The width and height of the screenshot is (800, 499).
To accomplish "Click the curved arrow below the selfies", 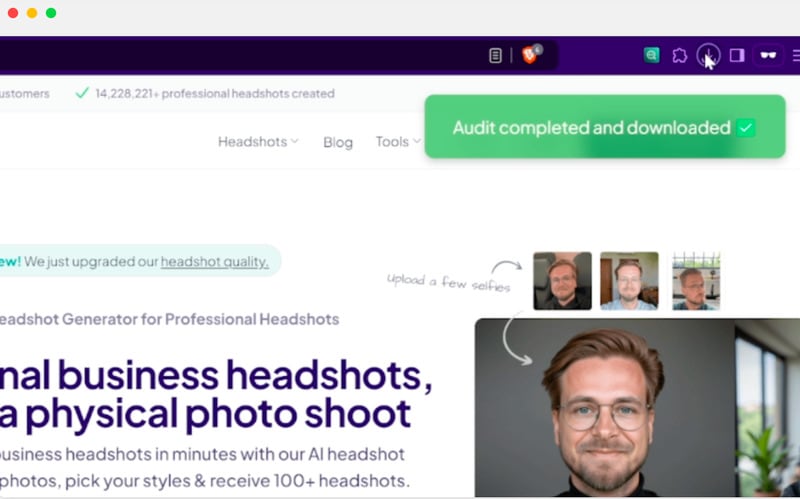I will click(x=515, y=341).
